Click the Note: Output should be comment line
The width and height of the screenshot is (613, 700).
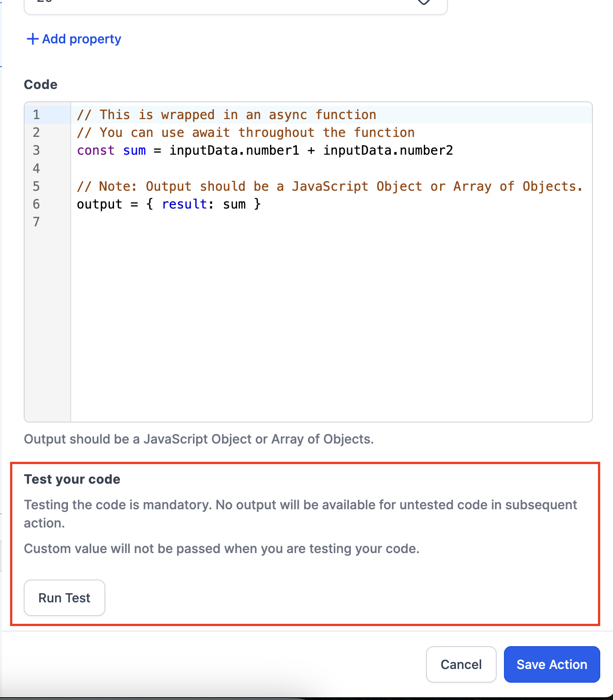click(330, 186)
